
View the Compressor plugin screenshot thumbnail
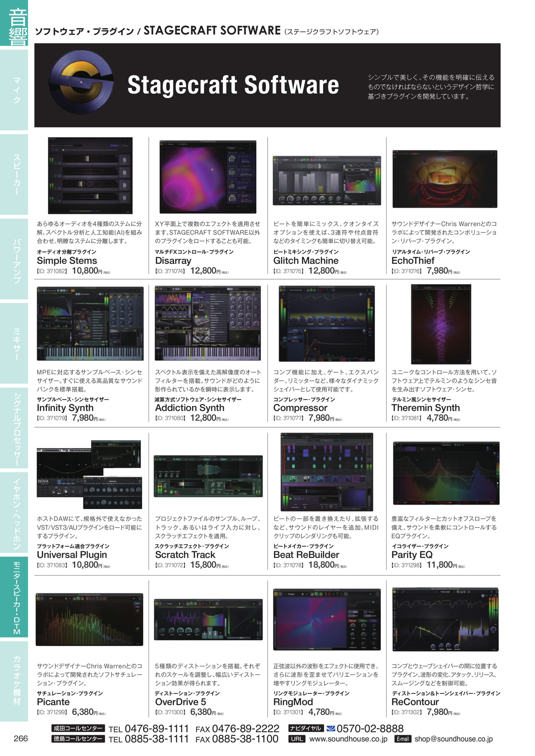(327, 324)
